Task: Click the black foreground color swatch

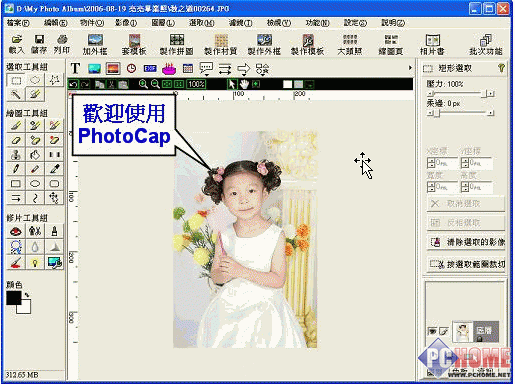Action: coord(13,298)
